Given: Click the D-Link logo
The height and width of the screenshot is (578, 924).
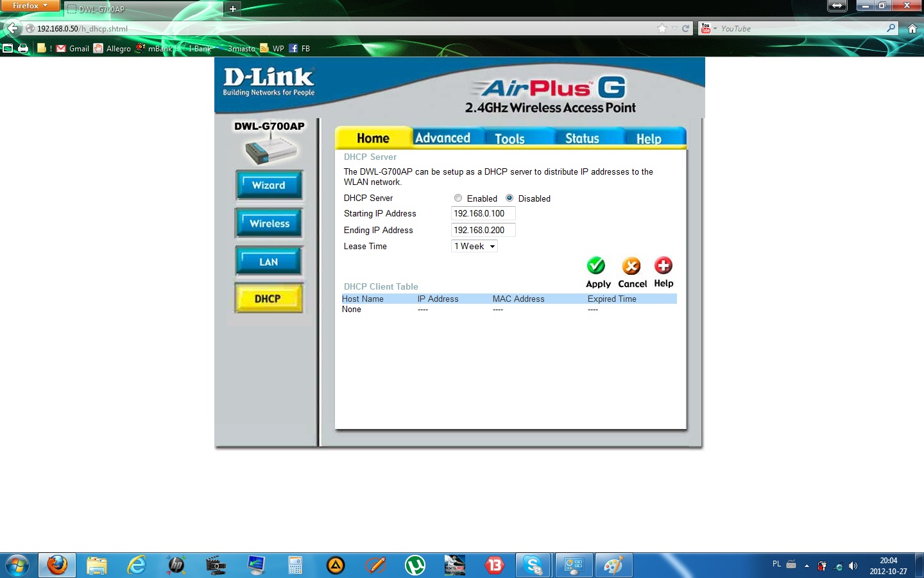Looking at the screenshot, I should click(x=269, y=82).
